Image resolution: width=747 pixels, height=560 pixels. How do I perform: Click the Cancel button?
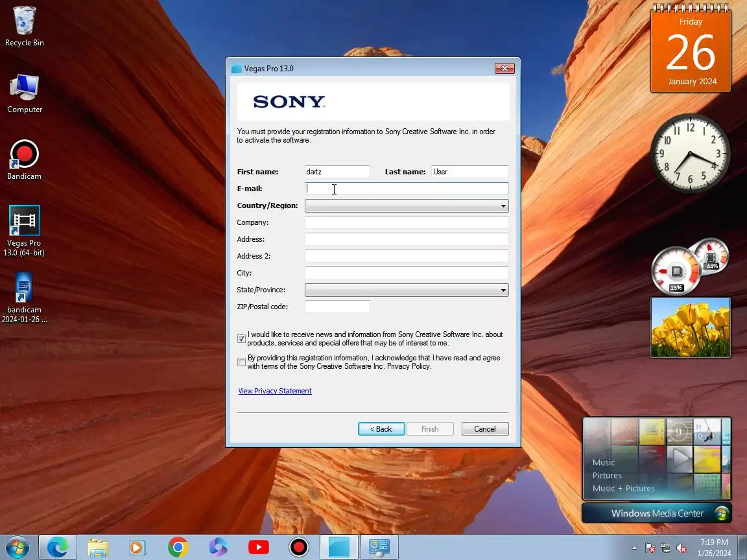485,428
